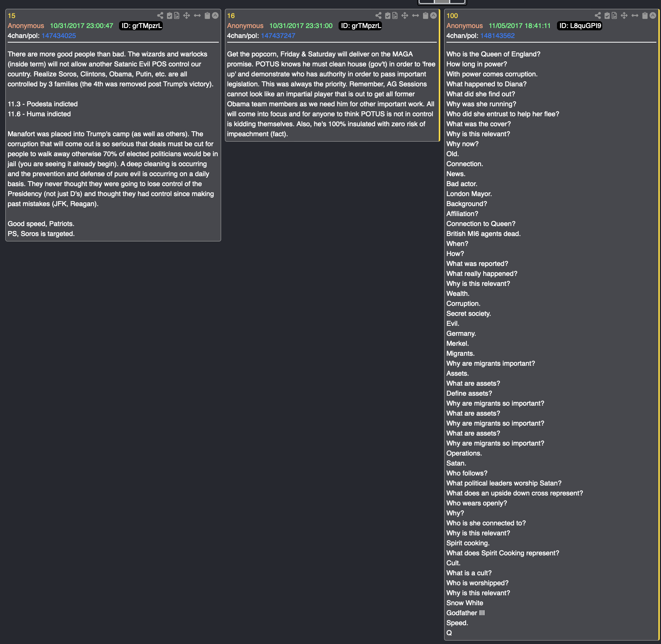
Task: Click the ID grTMpzrL badge on post 16
Action: coord(360,26)
